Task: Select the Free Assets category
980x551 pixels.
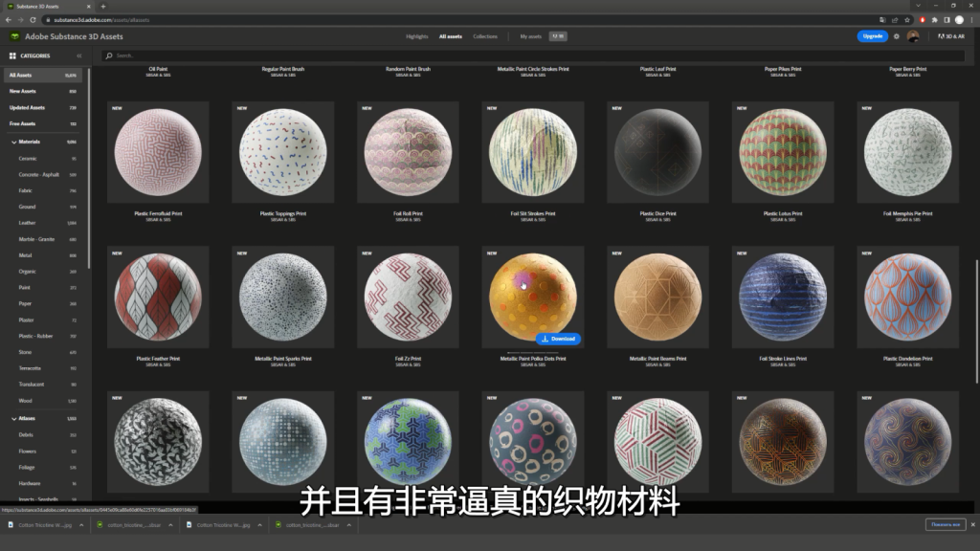Action: [x=43, y=123]
